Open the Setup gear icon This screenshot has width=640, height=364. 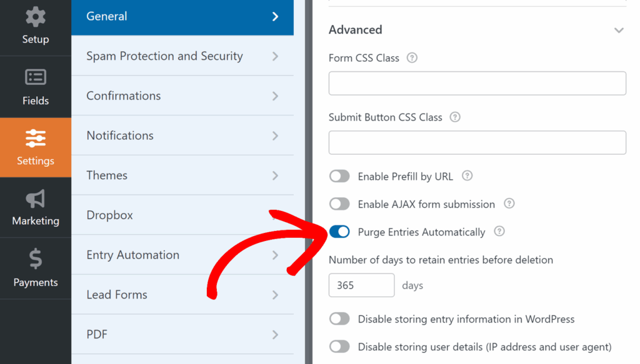click(36, 17)
